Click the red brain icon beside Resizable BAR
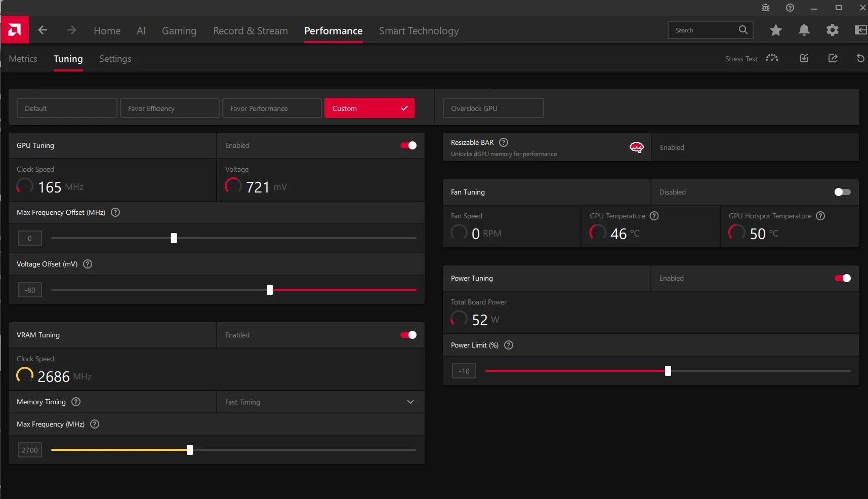 (636, 147)
